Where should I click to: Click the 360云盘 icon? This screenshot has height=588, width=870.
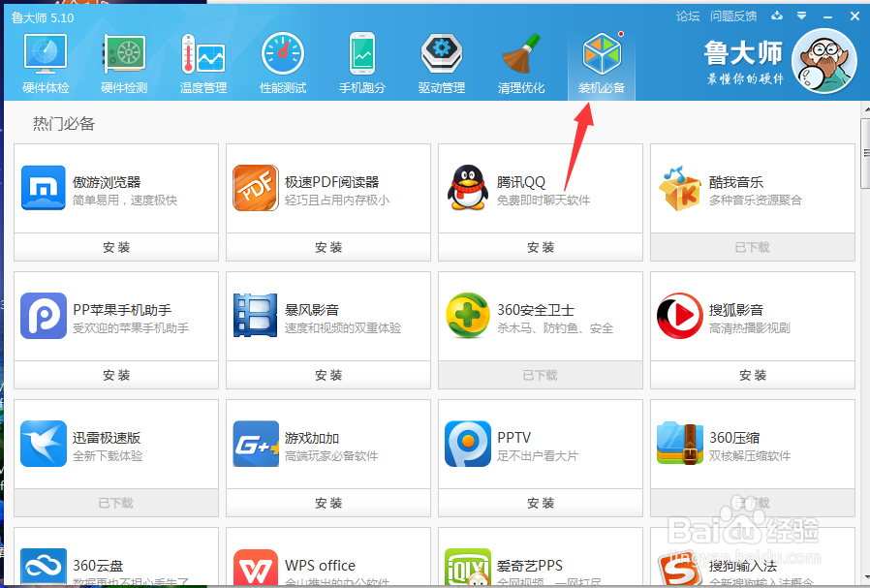point(44,567)
